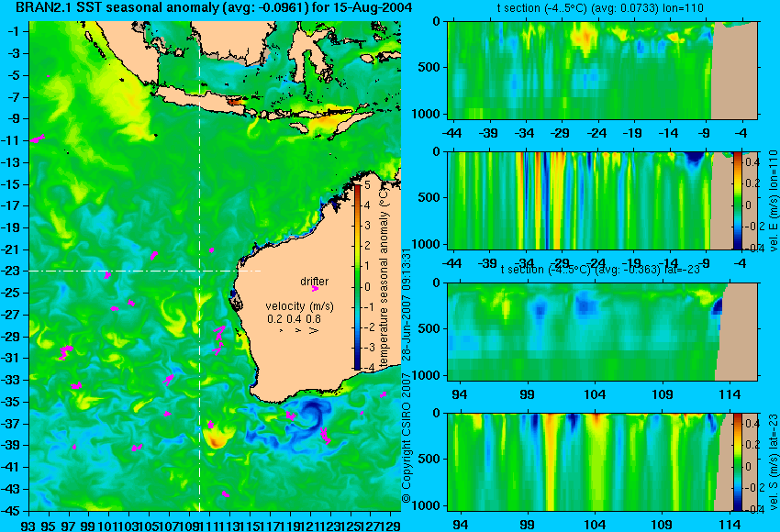Click '1000' depth label on lon=110 temperature section
The width and height of the screenshot is (780, 532).
426,114
